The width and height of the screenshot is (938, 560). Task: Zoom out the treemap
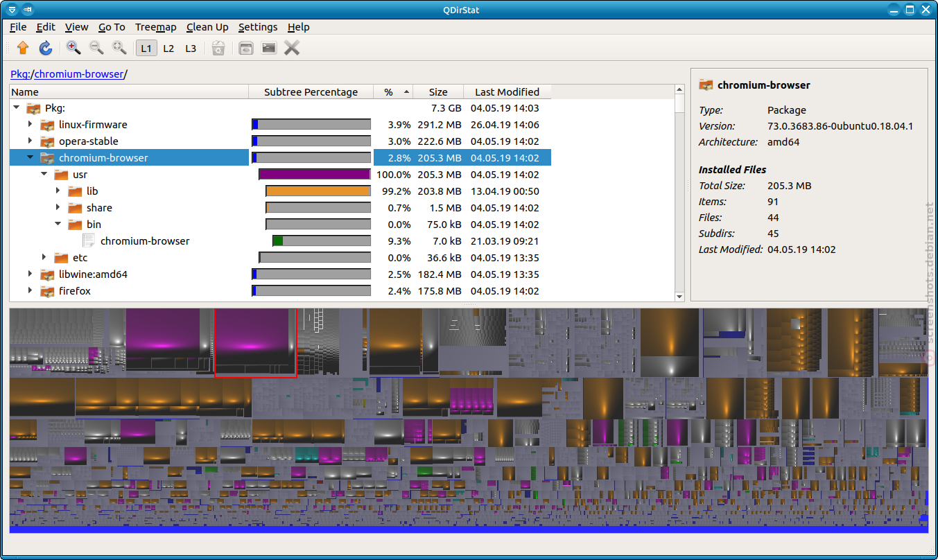coord(96,48)
